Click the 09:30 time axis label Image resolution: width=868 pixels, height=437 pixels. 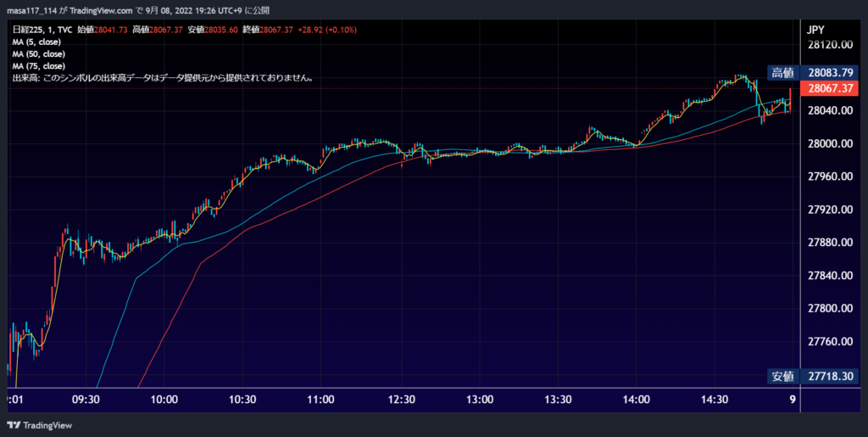tap(86, 400)
